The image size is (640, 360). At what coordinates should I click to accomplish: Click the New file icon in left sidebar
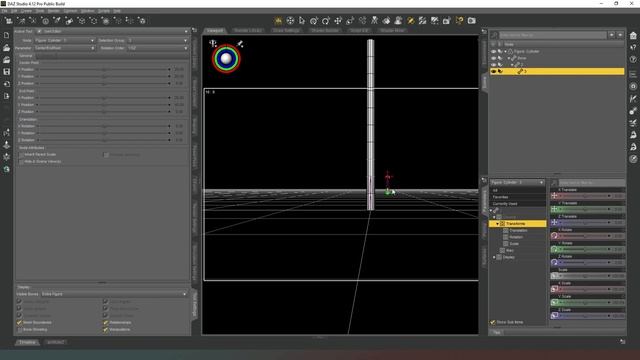[x=7, y=36]
